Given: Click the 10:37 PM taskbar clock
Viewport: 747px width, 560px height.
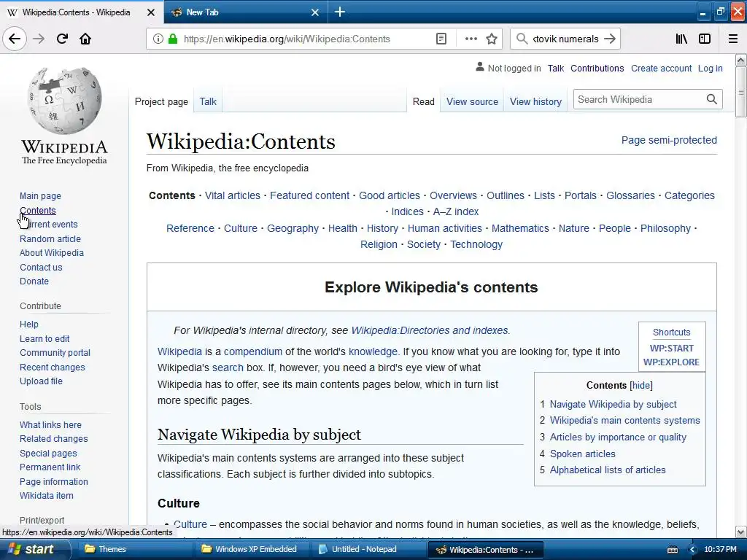Looking at the screenshot, I should click(x=720, y=549).
